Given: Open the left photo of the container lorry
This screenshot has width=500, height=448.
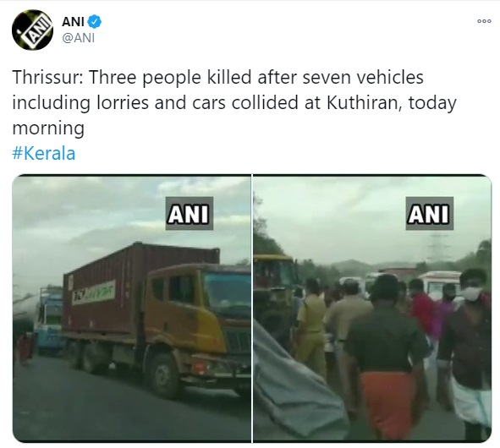Looking at the screenshot, I should click(x=132, y=309).
